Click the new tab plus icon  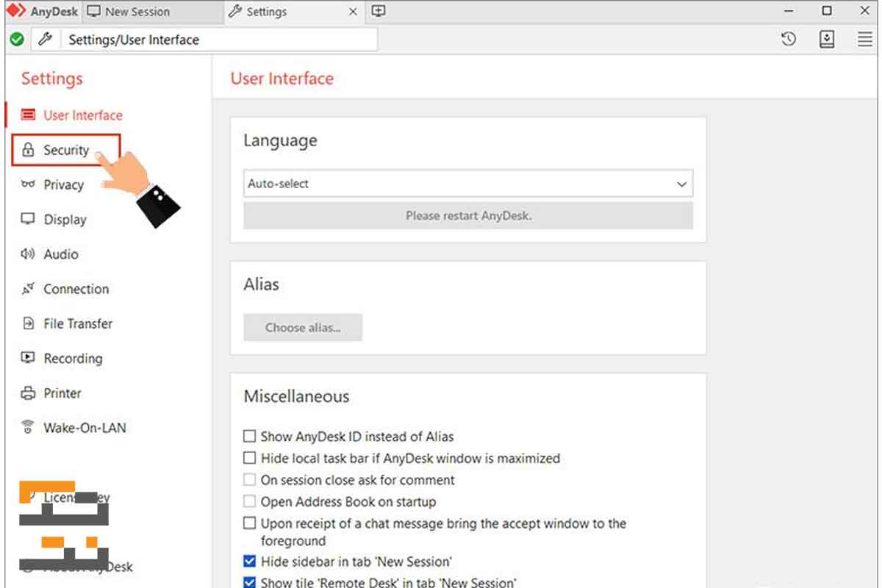379,11
